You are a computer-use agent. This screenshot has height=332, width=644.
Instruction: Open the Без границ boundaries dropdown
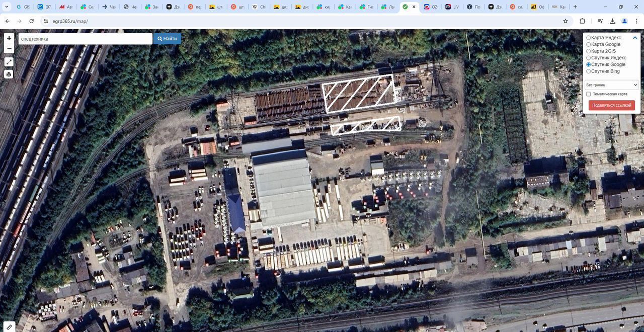[612, 85]
